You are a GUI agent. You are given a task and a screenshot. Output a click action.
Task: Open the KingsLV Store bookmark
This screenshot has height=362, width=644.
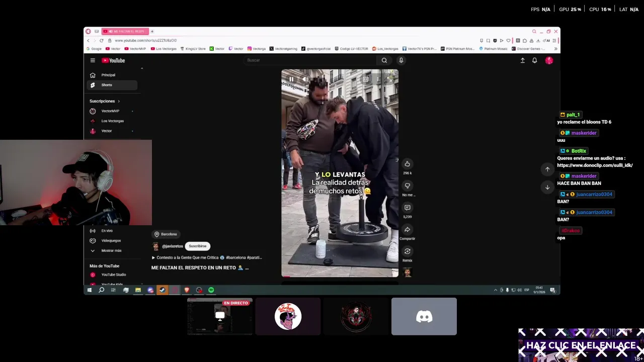[x=193, y=49]
